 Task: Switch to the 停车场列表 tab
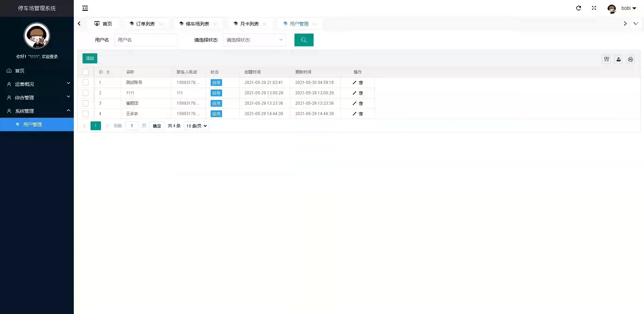[197, 24]
